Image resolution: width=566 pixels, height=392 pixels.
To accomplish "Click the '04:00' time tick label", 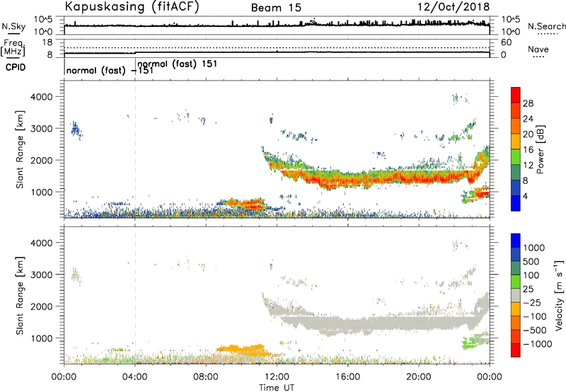I will (x=134, y=377).
